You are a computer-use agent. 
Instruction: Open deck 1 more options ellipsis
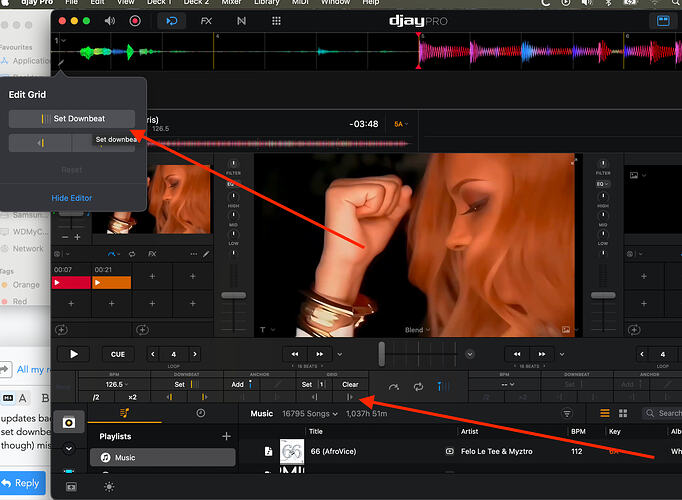(x=194, y=254)
